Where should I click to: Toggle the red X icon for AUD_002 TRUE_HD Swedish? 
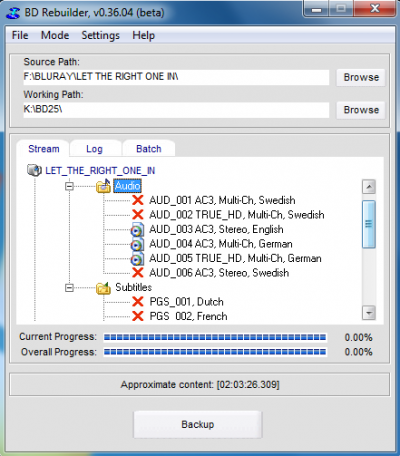138,215
